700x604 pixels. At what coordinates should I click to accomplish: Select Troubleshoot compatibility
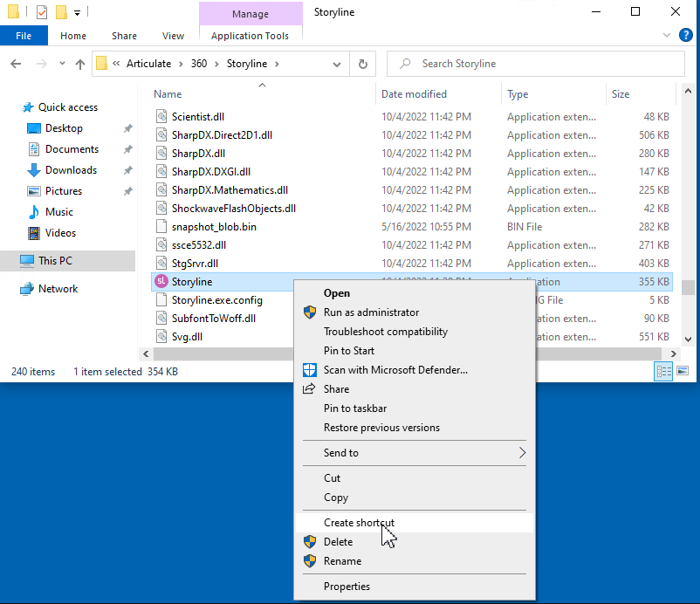point(415,332)
